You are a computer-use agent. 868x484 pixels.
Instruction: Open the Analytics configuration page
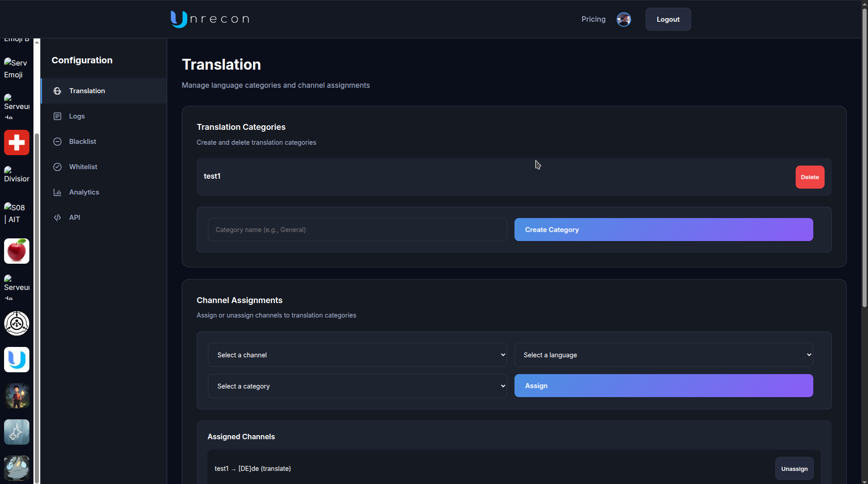tap(104, 192)
